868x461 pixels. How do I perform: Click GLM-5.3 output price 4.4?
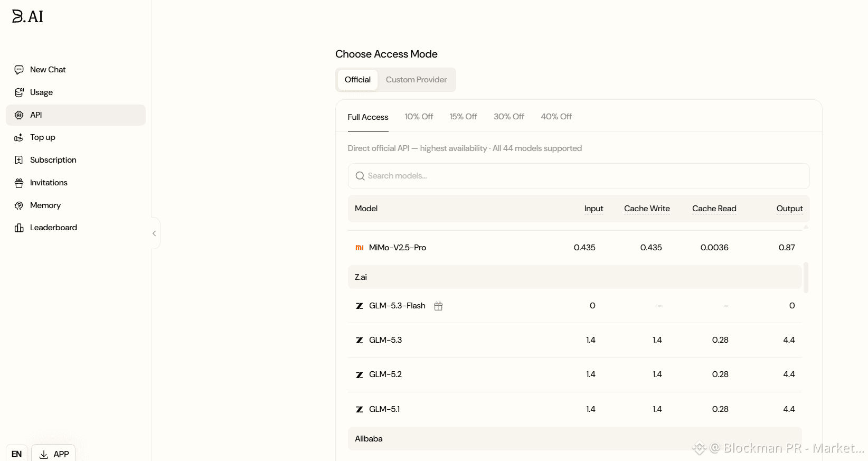coord(789,340)
